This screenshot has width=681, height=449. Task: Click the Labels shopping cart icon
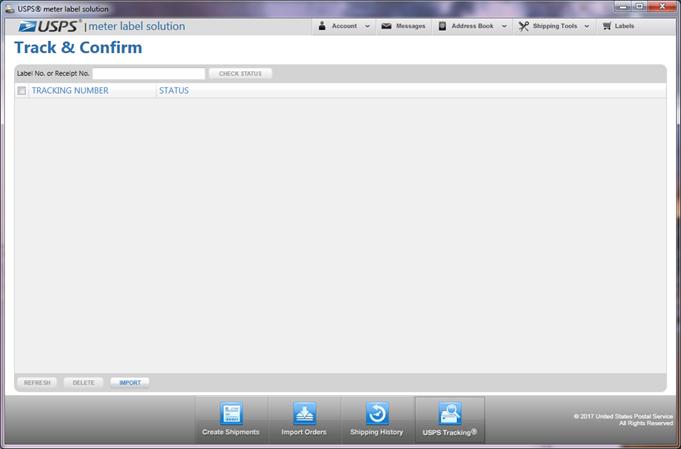tap(607, 26)
